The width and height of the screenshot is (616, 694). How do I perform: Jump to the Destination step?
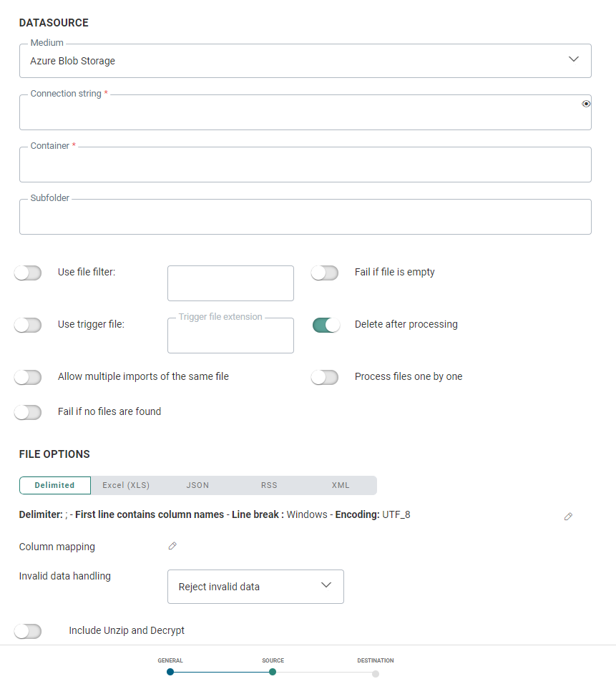(x=376, y=673)
